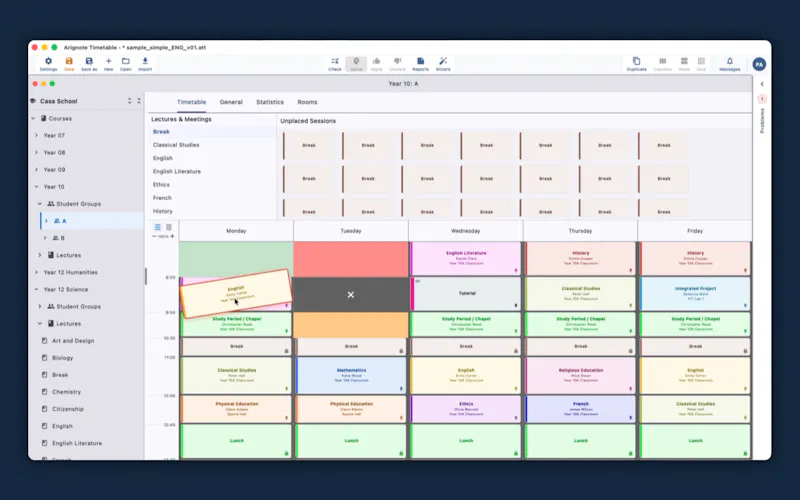This screenshot has width=800, height=500.
Task: Collapse the Year 10 node
Action: (36, 187)
